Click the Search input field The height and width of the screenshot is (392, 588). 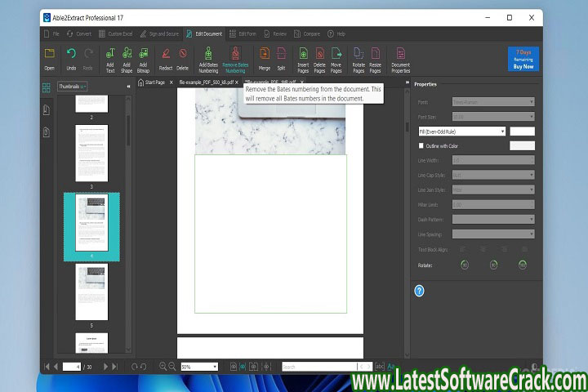pos(323,367)
